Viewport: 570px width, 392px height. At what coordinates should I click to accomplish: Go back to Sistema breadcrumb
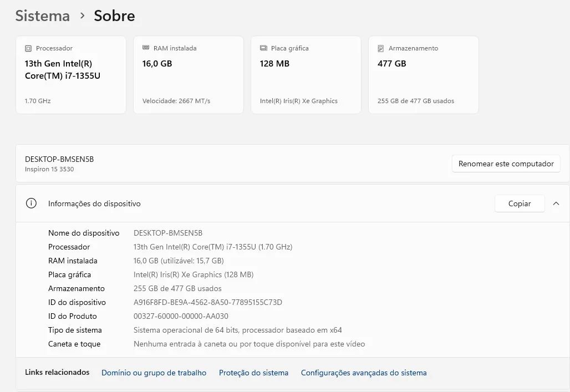43,16
